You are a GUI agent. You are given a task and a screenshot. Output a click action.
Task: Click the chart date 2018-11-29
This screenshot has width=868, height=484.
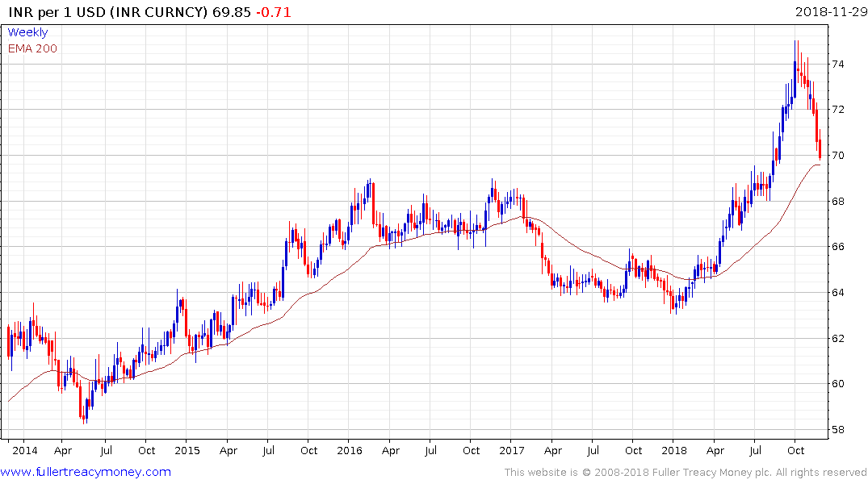coord(831,11)
